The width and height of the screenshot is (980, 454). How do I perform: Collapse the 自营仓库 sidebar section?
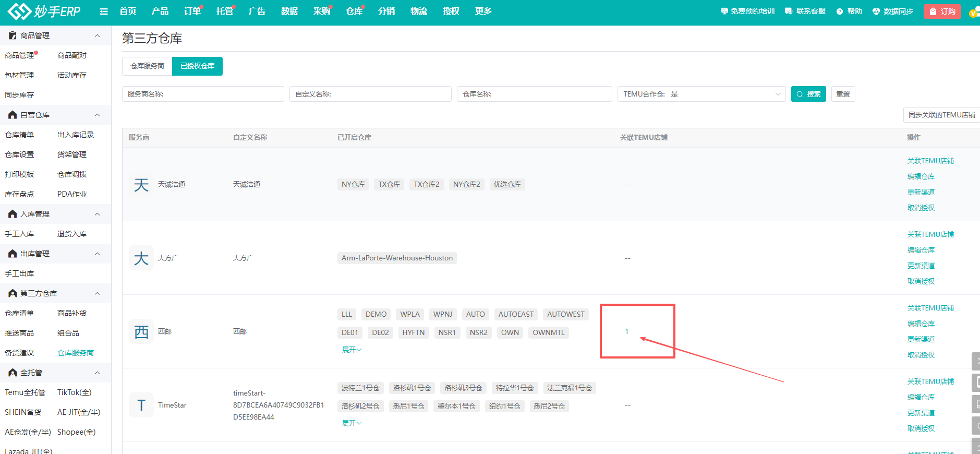[x=97, y=115]
